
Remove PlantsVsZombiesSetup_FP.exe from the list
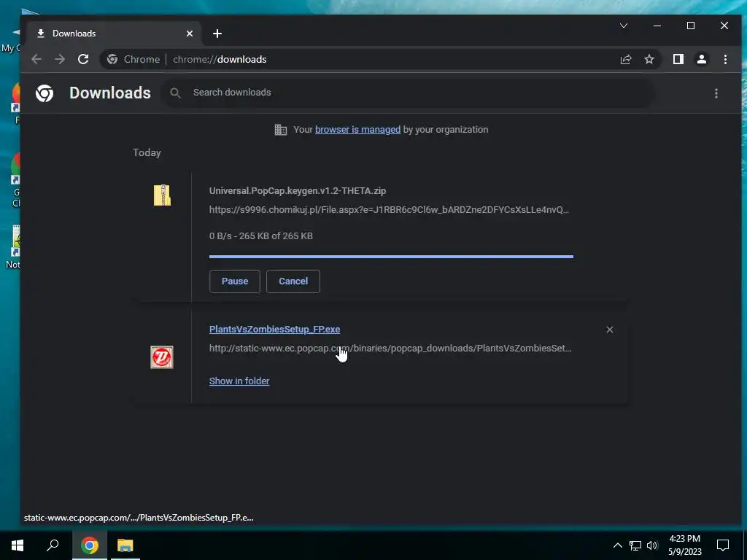[x=609, y=330]
